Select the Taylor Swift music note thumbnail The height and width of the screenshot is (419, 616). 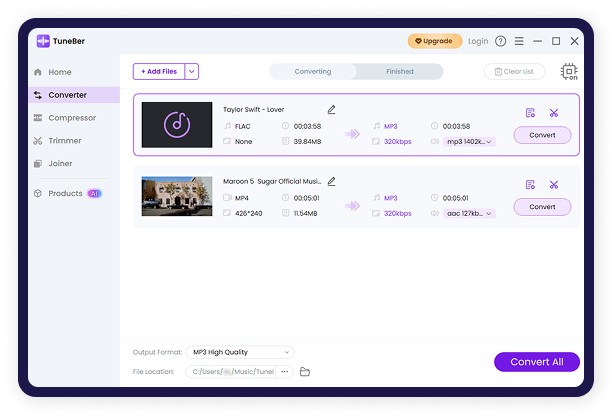click(x=177, y=125)
